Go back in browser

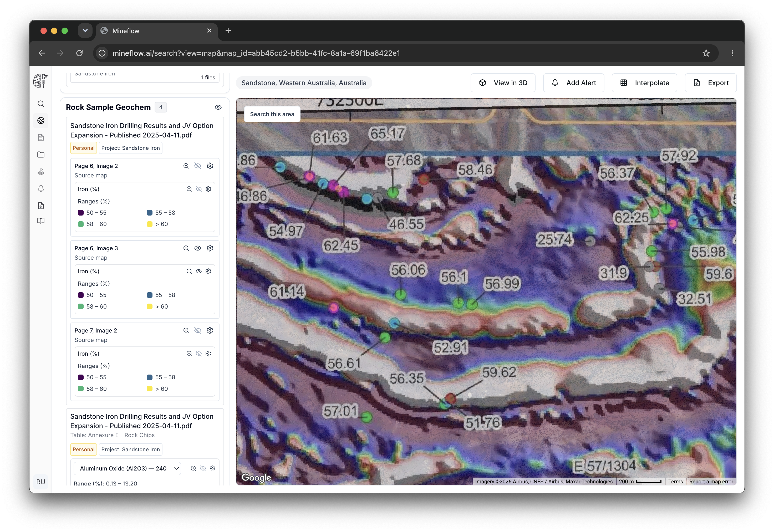coord(42,53)
